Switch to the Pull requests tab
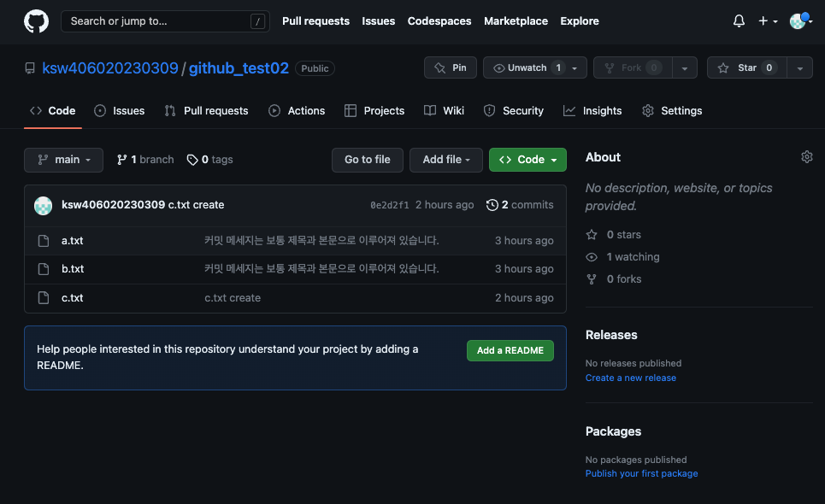The image size is (825, 504). [206, 111]
